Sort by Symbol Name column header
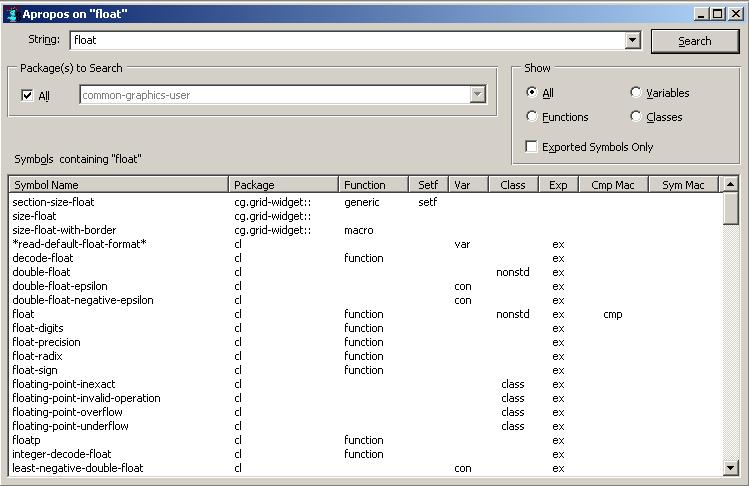749x486 pixels. [118, 185]
